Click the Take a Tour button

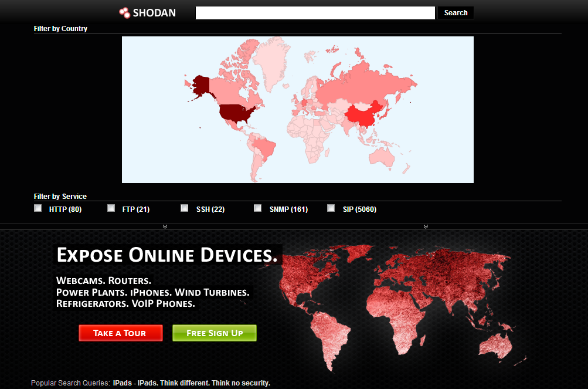[121, 333]
